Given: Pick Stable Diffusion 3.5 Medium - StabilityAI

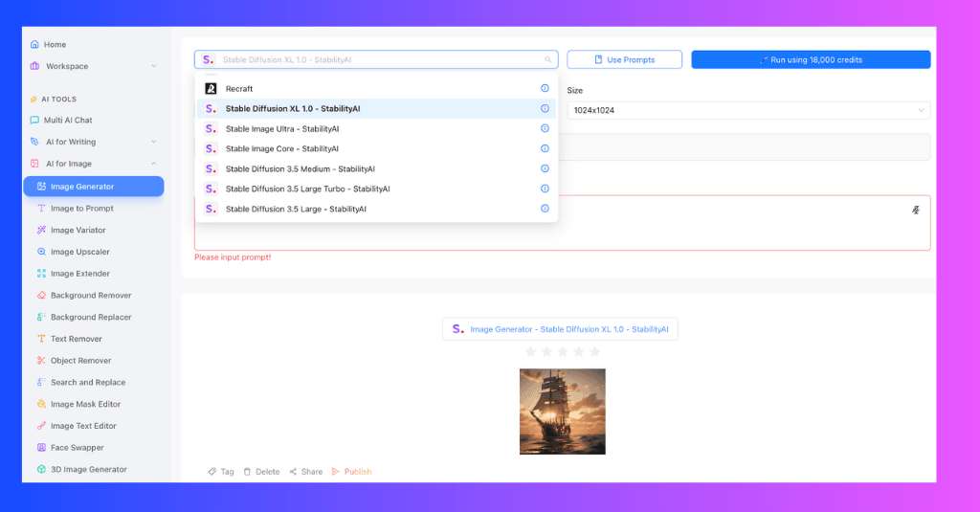Looking at the screenshot, I should tap(376, 168).
